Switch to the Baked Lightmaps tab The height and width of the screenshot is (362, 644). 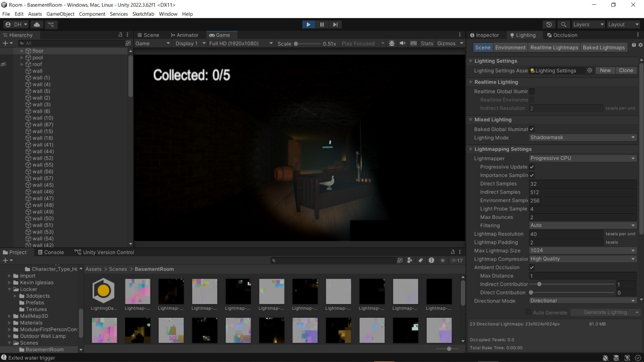(603, 47)
